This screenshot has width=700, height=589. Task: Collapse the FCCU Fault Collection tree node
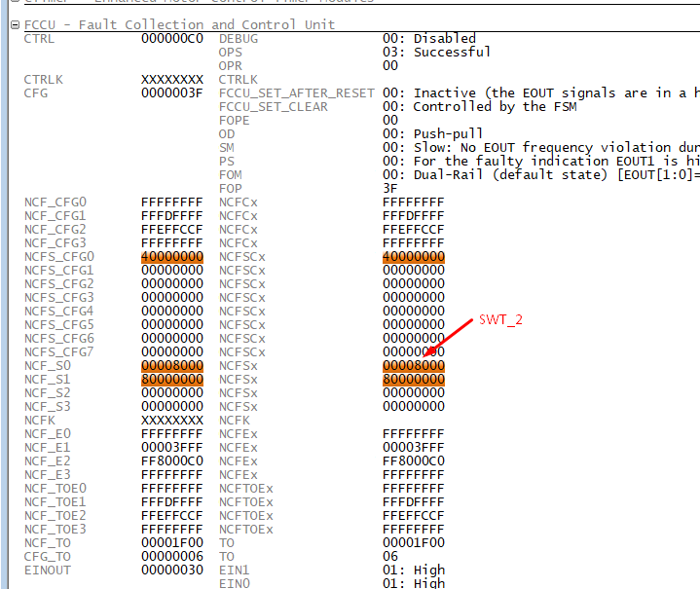16,25
